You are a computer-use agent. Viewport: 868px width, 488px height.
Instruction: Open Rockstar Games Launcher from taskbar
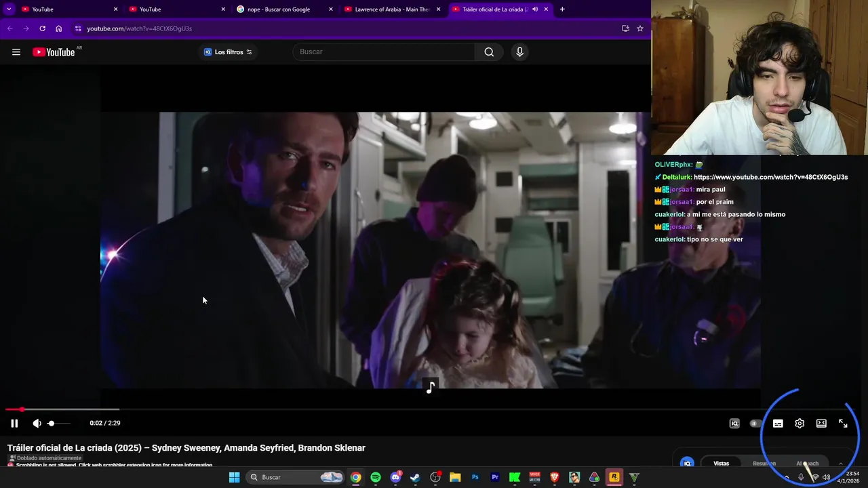(x=614, y=477)
